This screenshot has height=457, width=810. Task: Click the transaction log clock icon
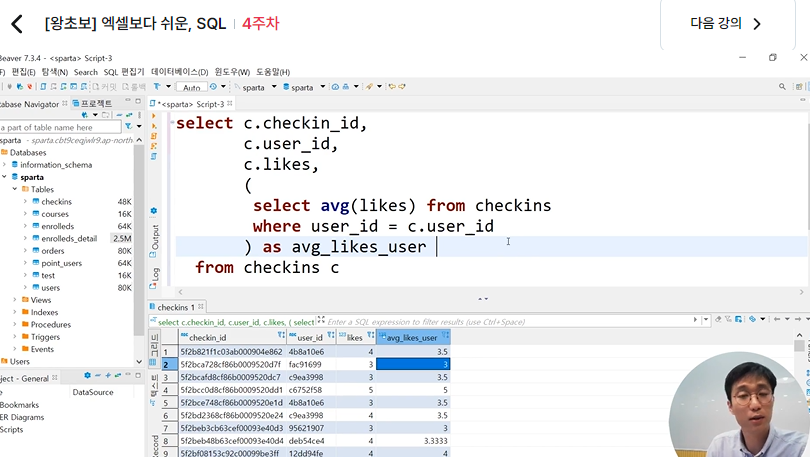pos(213,87)
